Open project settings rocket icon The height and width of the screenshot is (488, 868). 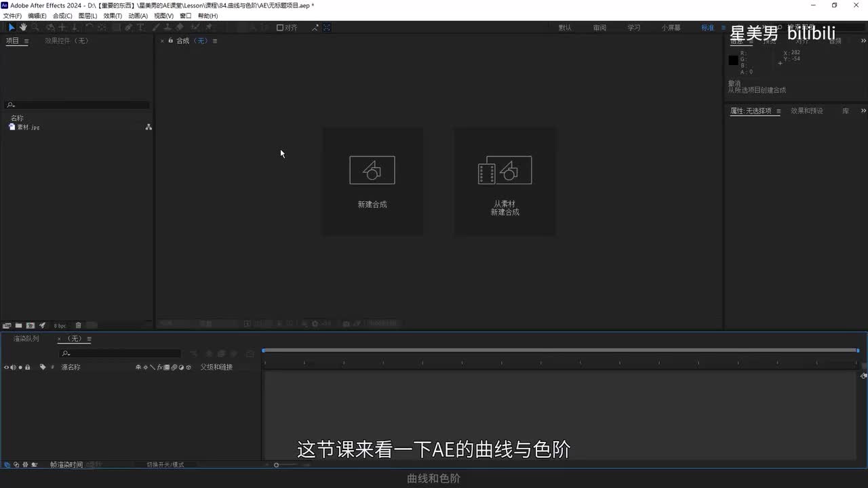click(x=42, y=326)
